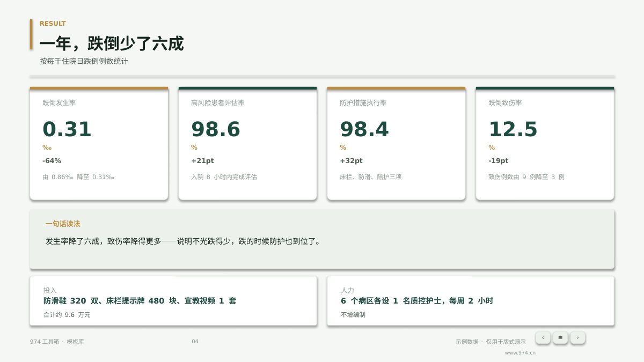
Task: Select the 跌倒致伤率 card
Action: (545, 143)
